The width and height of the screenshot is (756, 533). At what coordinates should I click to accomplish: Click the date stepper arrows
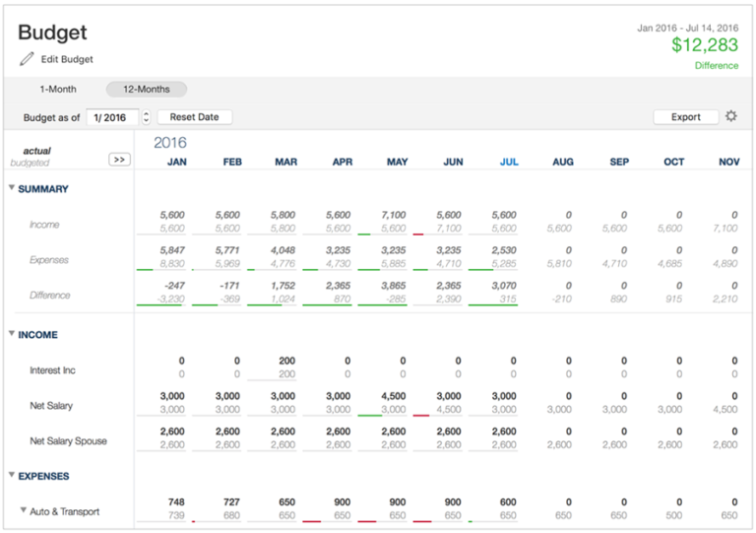[x=146, y=117]
